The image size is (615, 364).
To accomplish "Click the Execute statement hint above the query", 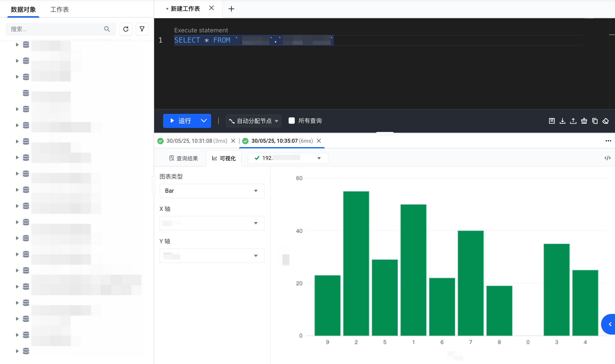I will tap(201, 30).
